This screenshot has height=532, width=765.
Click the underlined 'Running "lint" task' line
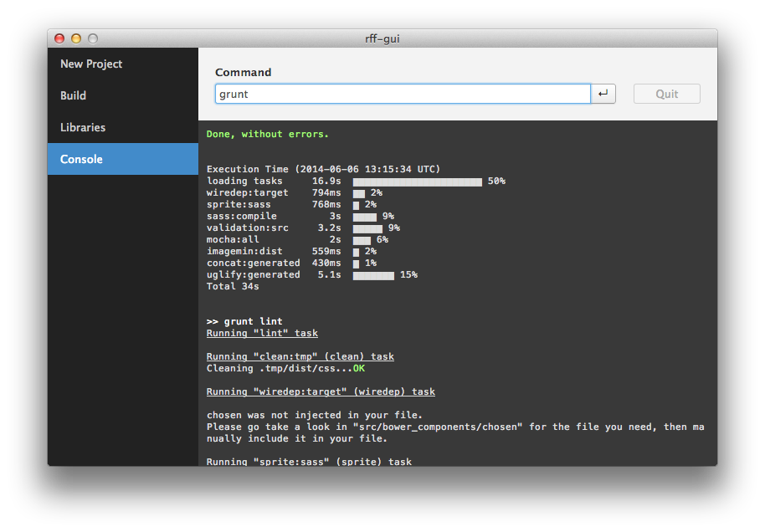[262, 333]
